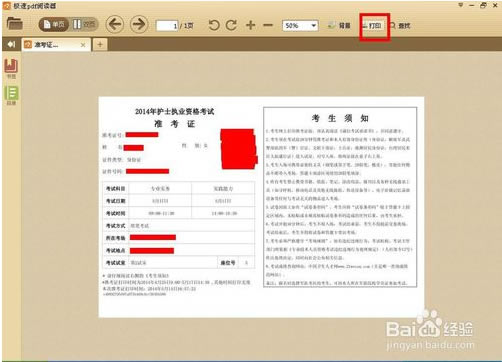The height and width of the screenshot is (362, 502).
Task: Open a file with the folder icon
Action: [15, 24]
